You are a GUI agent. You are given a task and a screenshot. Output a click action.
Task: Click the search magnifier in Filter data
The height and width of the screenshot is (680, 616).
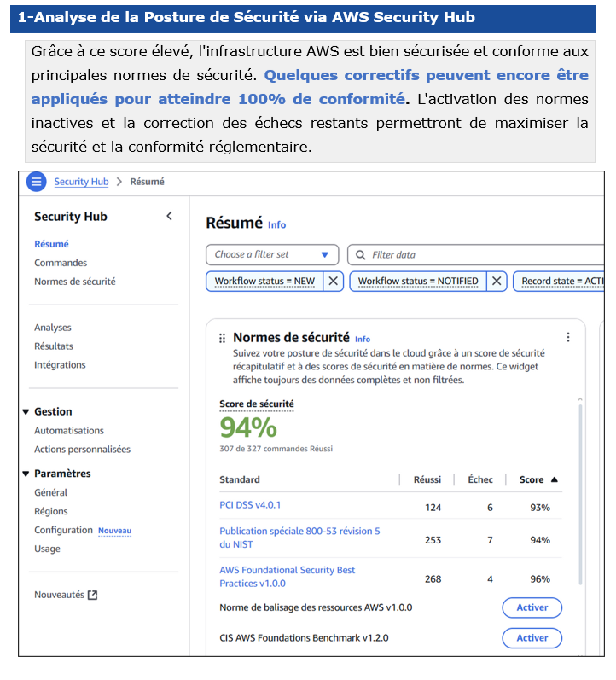361,255
